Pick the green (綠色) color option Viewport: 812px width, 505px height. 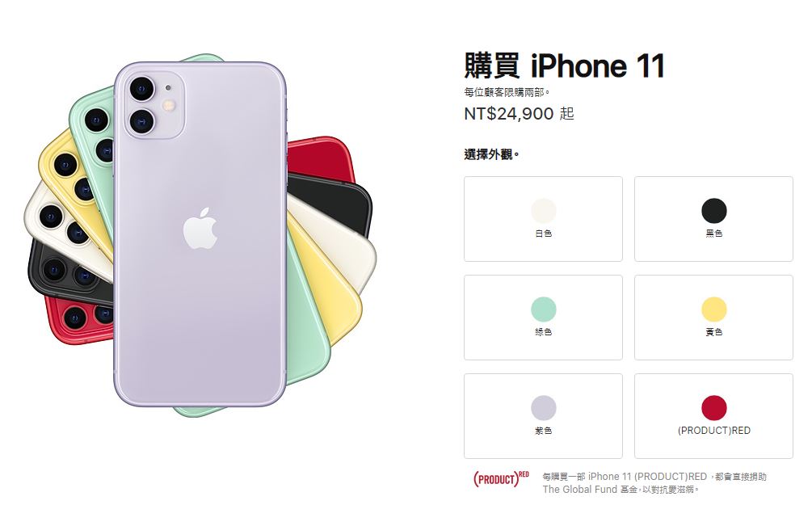[543, 318]
